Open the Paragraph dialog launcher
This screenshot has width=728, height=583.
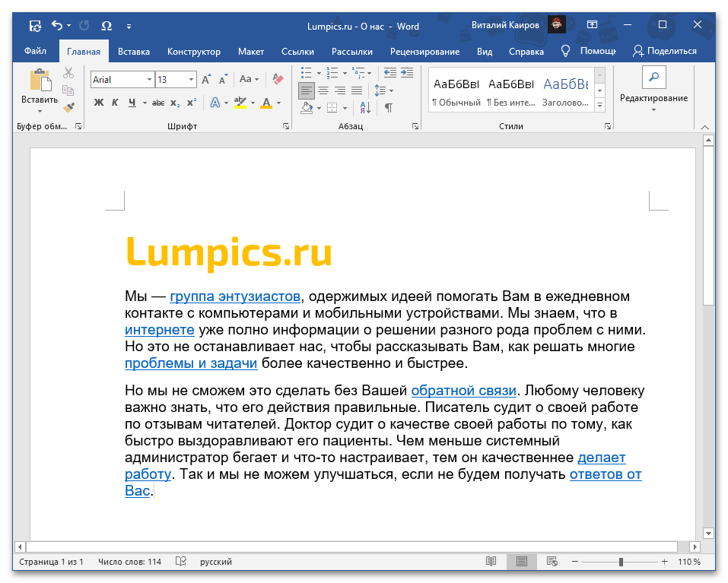click(x=415, y=126)
